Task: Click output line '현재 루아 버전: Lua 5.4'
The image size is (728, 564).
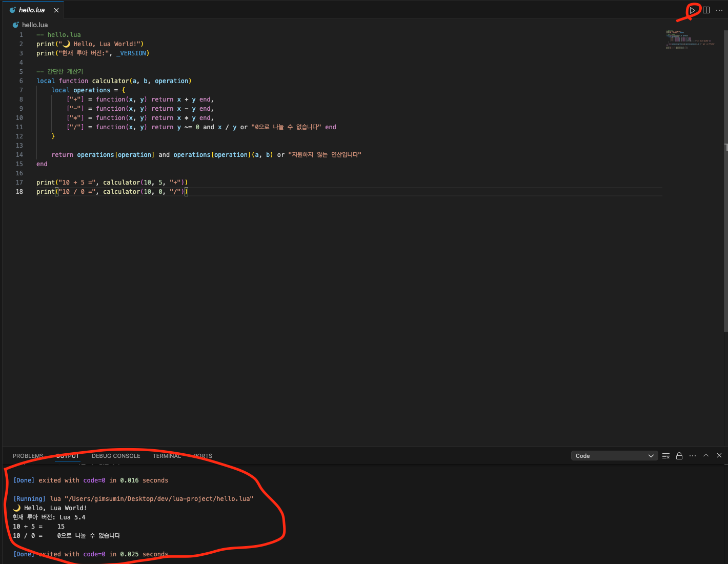Action: (x=49, y=517)
